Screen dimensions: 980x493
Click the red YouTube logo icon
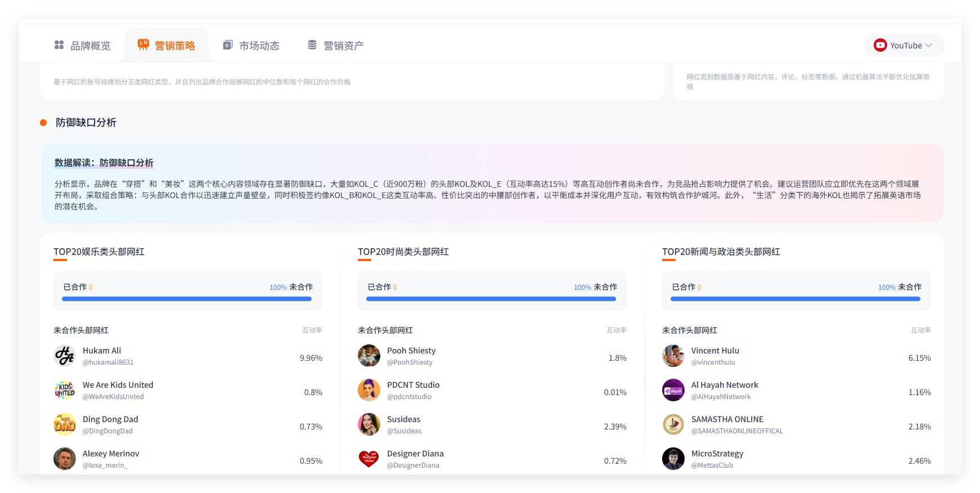[880, 45]
